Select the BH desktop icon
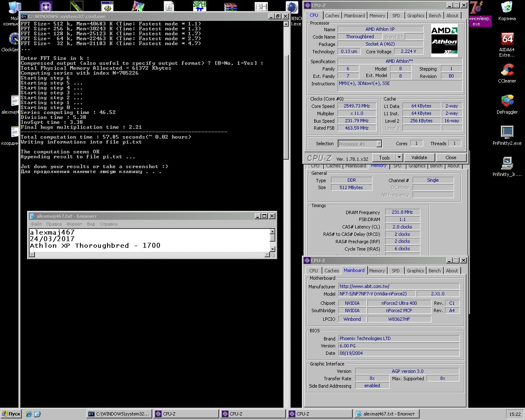Screen dimensions: 525x420 click(261, 6)
